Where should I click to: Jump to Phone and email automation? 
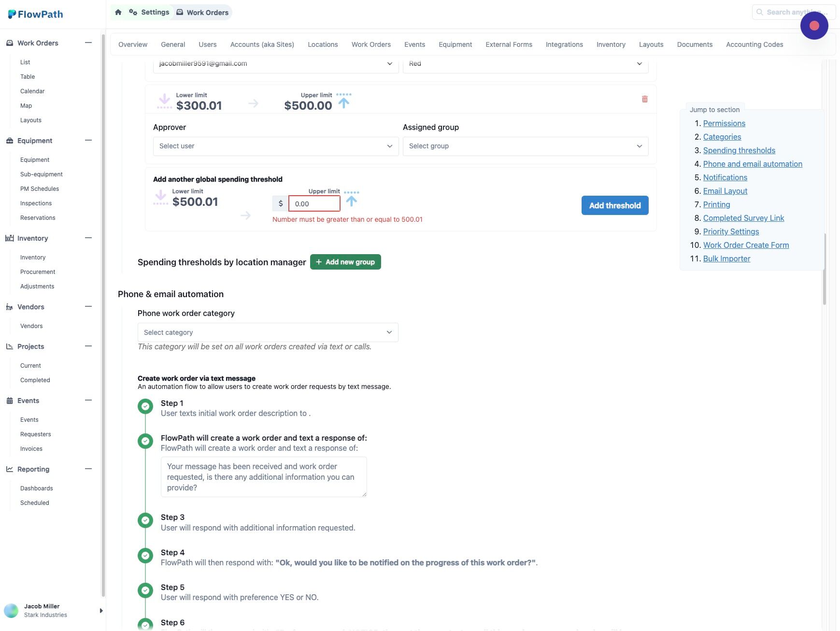coord(753,164)
